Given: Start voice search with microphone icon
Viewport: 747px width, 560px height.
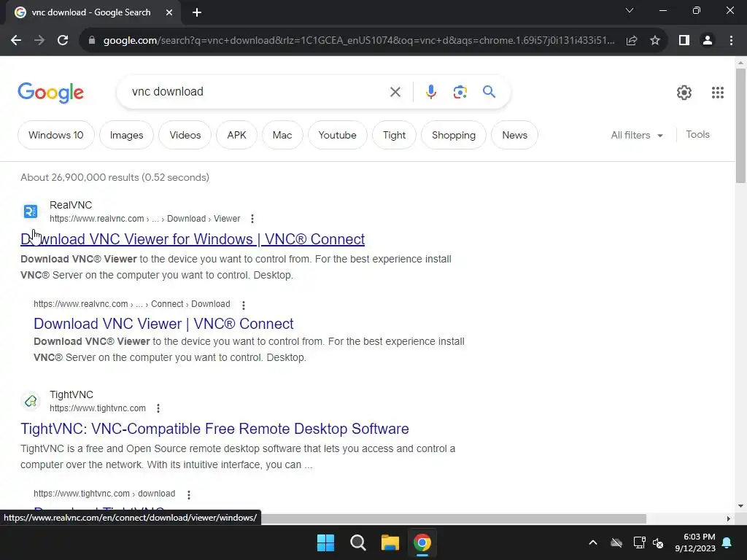Looking at the screenshot, I should (430, 92).
